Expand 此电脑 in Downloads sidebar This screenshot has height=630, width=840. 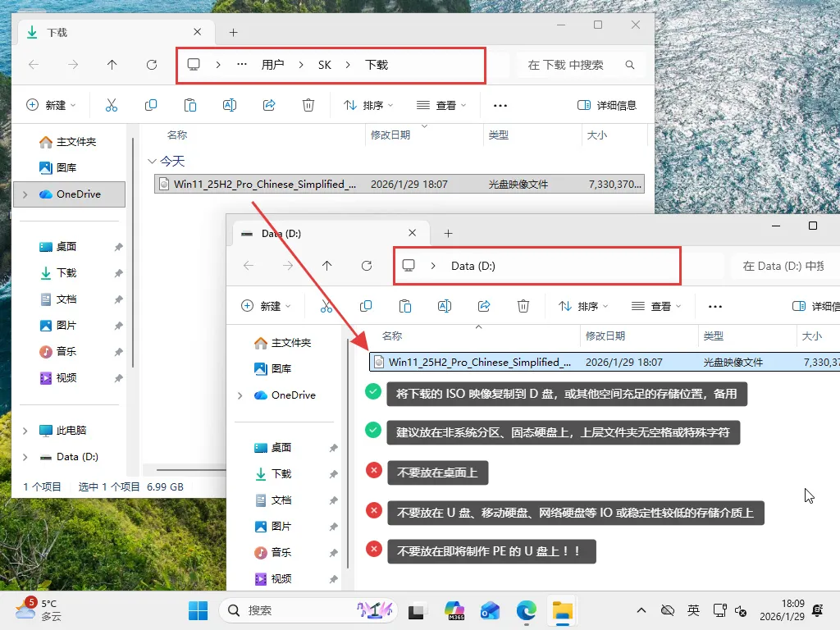pos(25,431)
